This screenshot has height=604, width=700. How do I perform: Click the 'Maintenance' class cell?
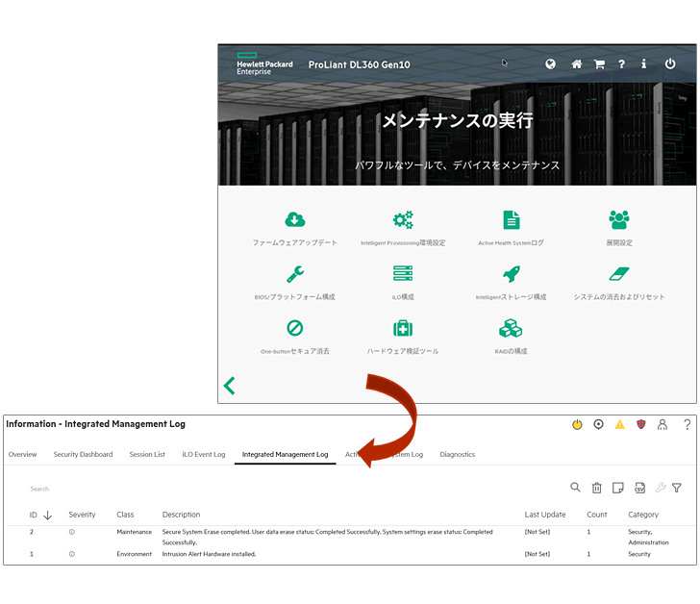[135, 532]
